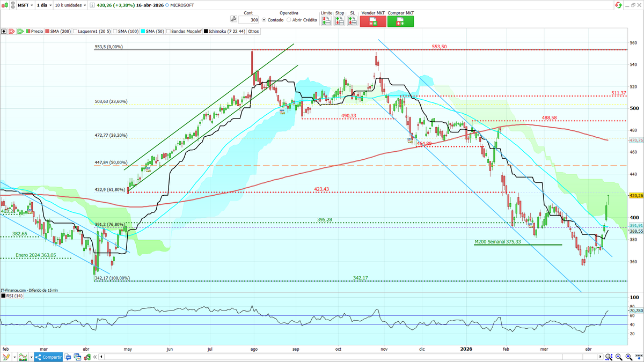Click the 'M200 Semanal 375,33' label
The height and width of the screenshot is (362, 644).
499,242
